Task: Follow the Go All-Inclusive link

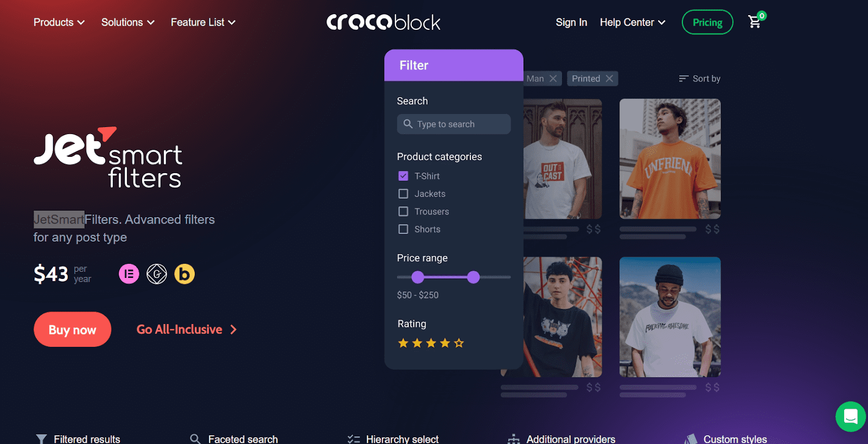Action: click(187, 329)
